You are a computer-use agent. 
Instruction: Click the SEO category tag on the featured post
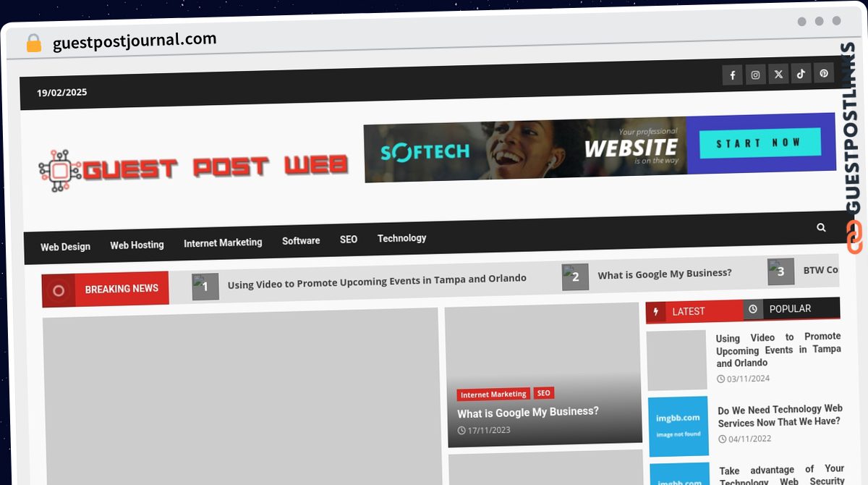tap(543, 393)
